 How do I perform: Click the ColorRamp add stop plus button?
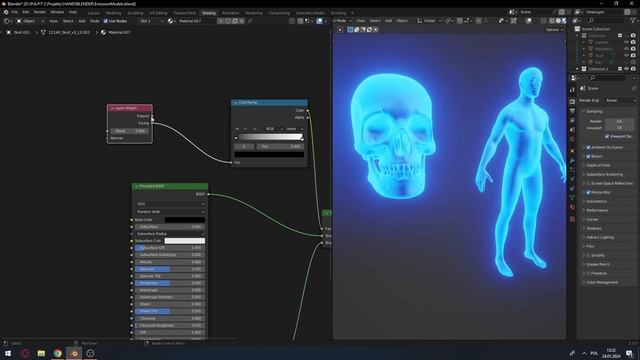click(x=237, y=129)
